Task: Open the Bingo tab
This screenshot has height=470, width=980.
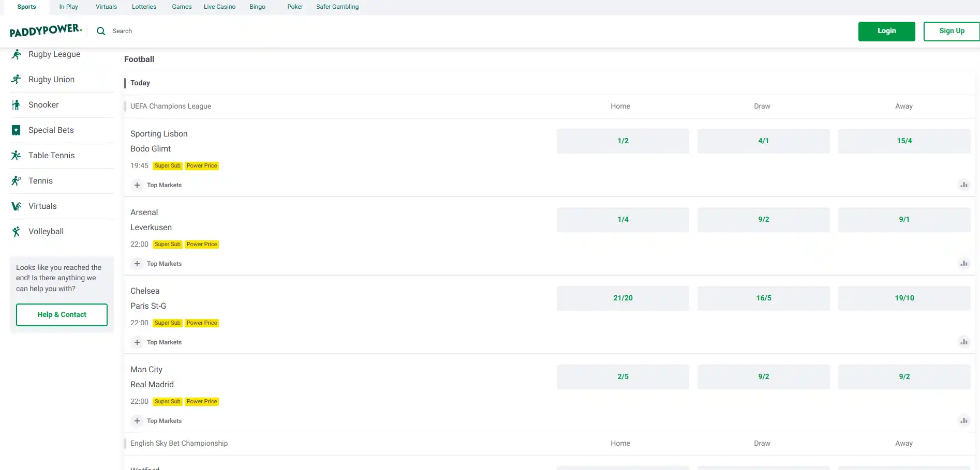Action: 257,7
